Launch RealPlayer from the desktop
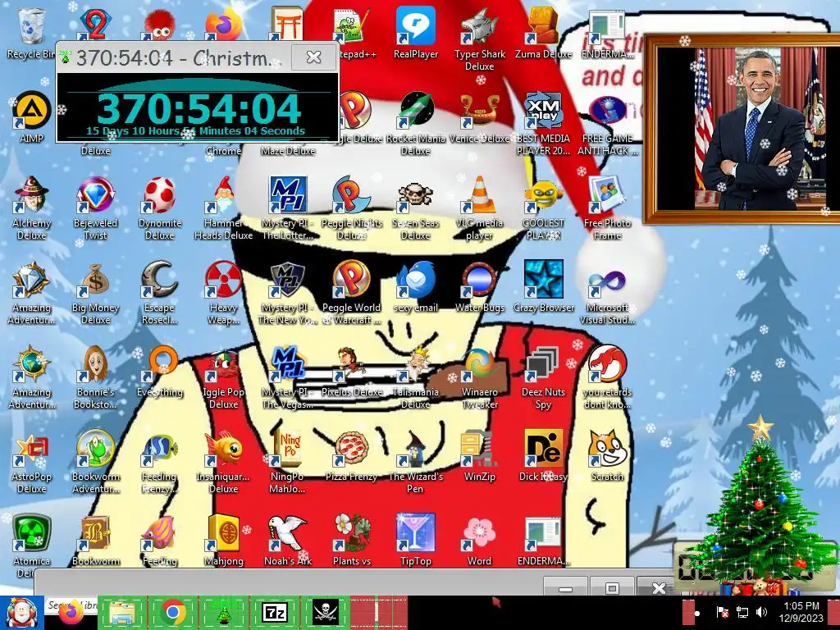Viewport: 840px width, 630px height. pos(416,33)
